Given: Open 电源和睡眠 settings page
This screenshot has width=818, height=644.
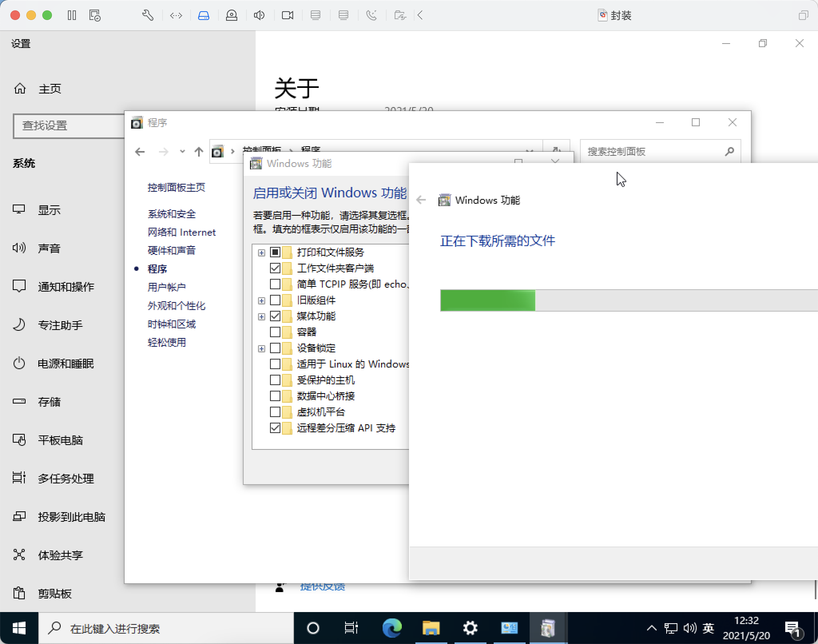Looking at the screenshot, I should pos(66,364).
